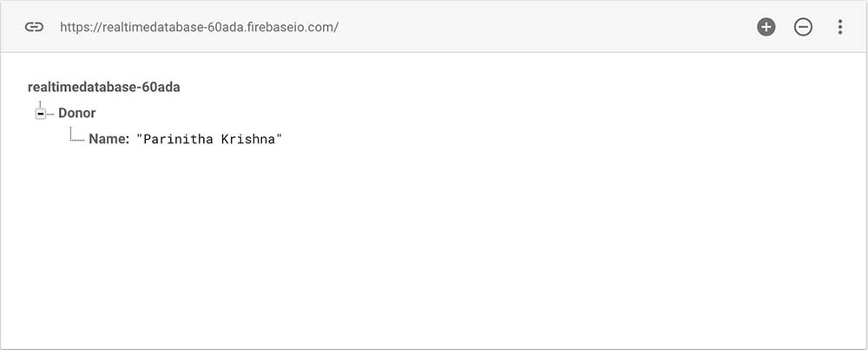Click the firebaseio.com database URL text

coord(199,27)
